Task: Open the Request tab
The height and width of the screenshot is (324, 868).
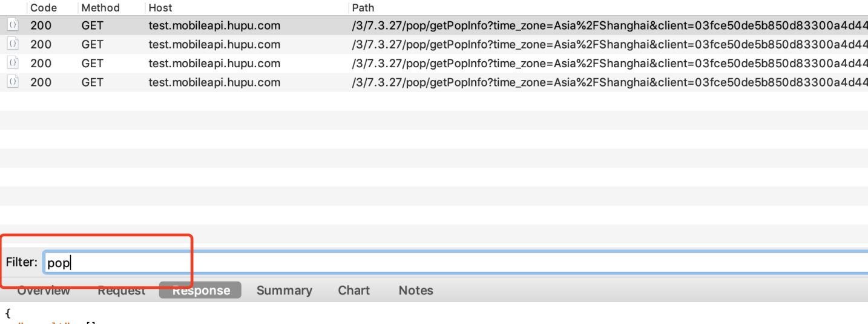Action: (x=122, y=291)
